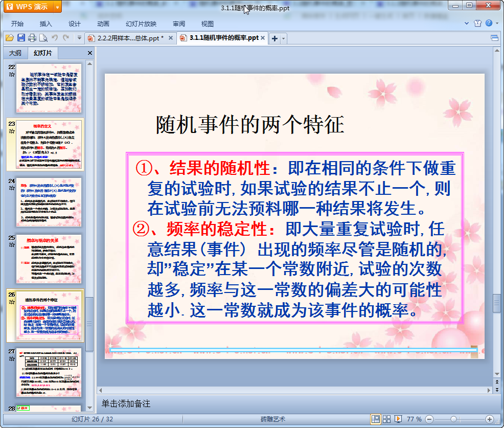Viewport: 504px width, 428px height.
Task: Save the presentation with the floppy icon
Action: [21, 38]
